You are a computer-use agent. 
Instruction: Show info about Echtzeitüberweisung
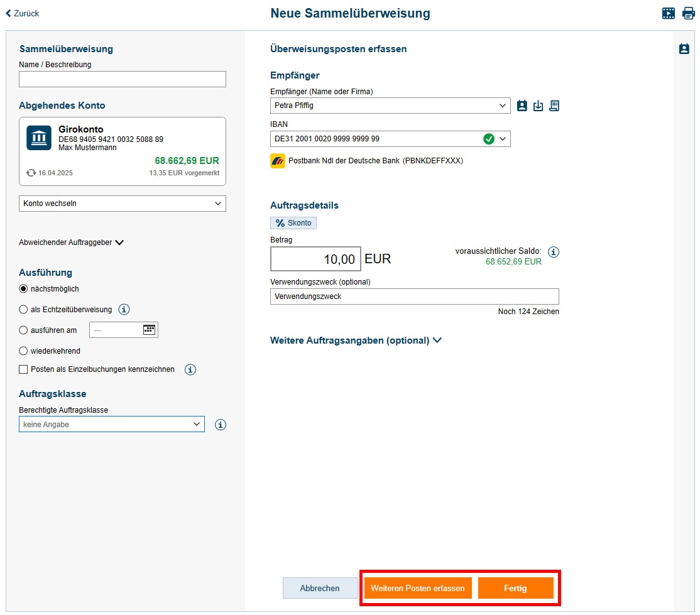click(124, 309)
